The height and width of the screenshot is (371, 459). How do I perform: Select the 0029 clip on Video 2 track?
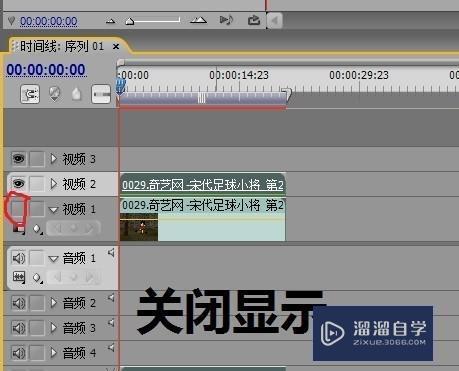202,184
